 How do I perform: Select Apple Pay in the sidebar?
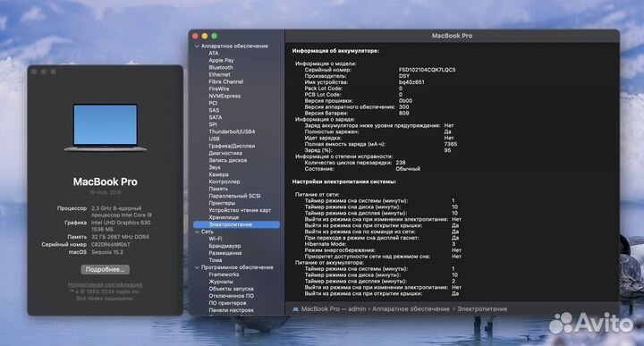click(x=221, y=60)
